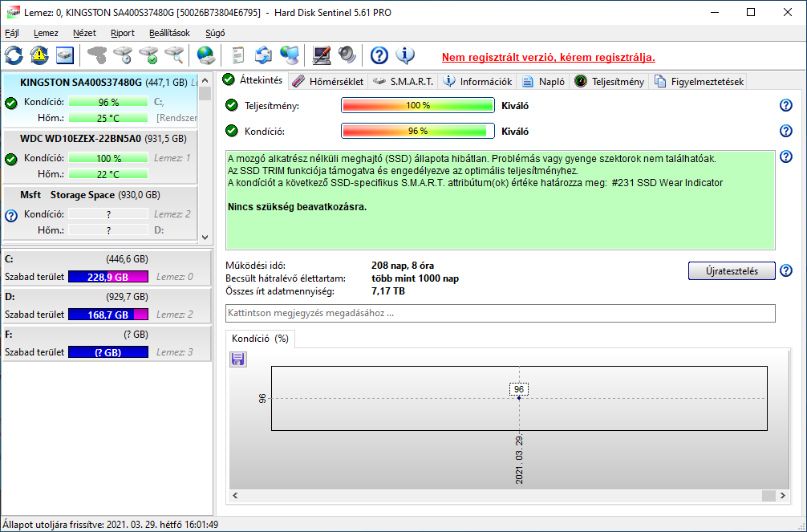Click the floppy save icon above graph
This screenshot has height=532, width=807.
tap(237, 359)
